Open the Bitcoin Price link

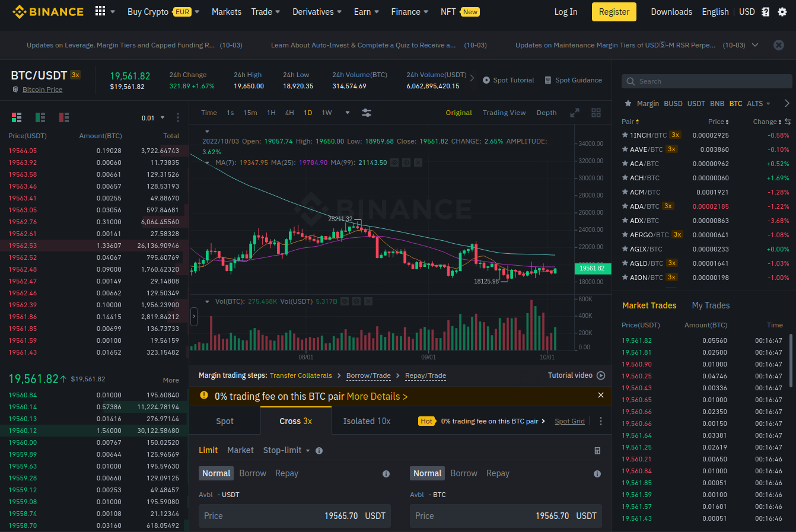42,90
